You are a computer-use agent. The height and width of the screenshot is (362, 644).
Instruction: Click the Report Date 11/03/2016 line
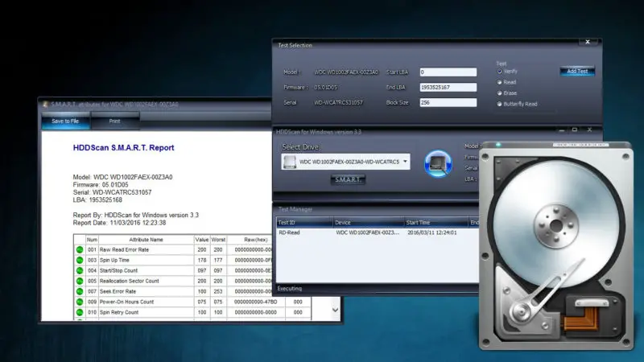[119, 223]
